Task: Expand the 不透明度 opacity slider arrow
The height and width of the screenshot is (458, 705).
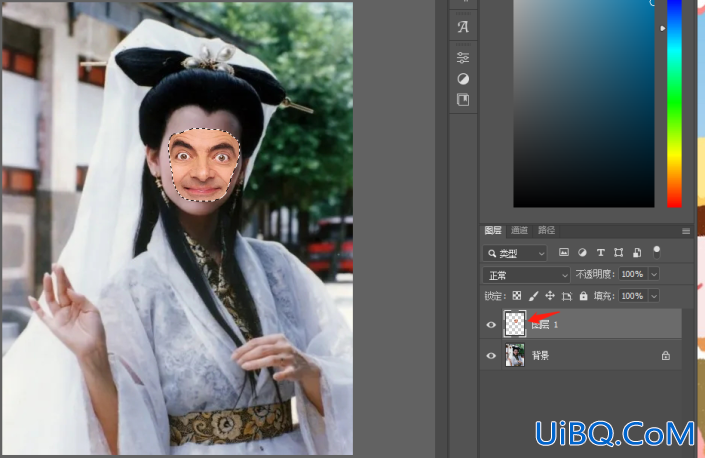Action: 655,274
